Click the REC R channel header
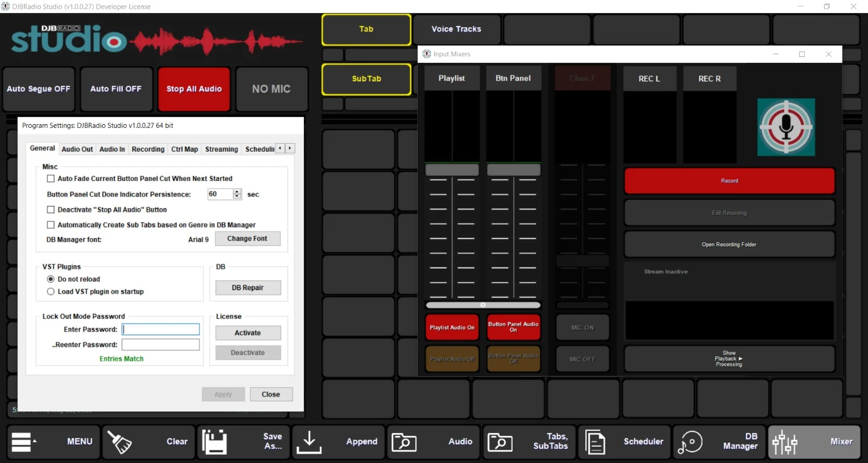This screenshot has height=463, width=868. [x=710, y=79]
